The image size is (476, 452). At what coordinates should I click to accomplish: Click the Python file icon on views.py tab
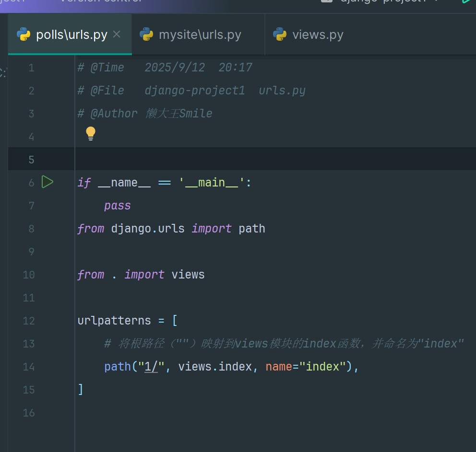pos(280,35)
